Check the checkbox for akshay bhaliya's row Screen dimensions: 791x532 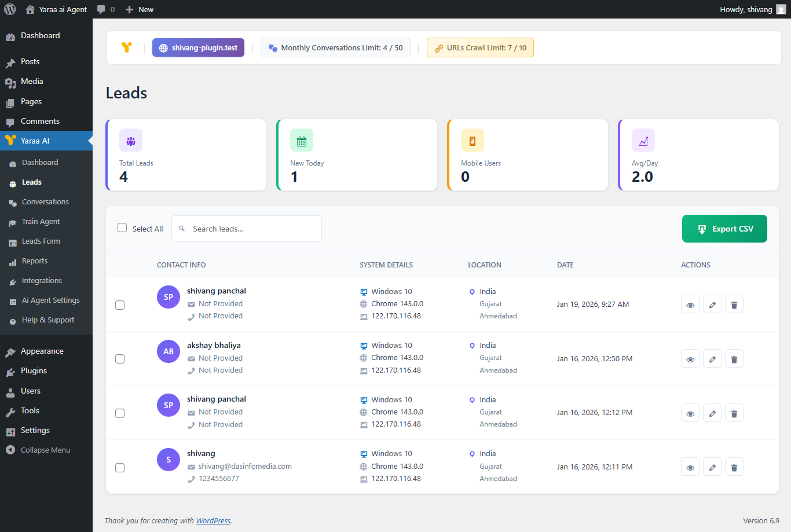point(120,358)
